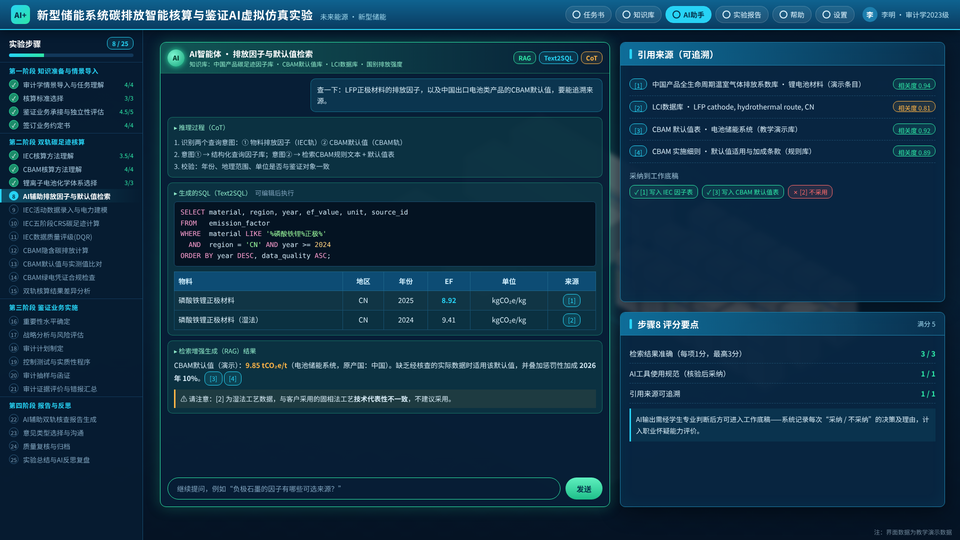Click the follow-up question input field
Image resolution: width=960 pixels, height=540 pixels.
click(x=364, y=489)
